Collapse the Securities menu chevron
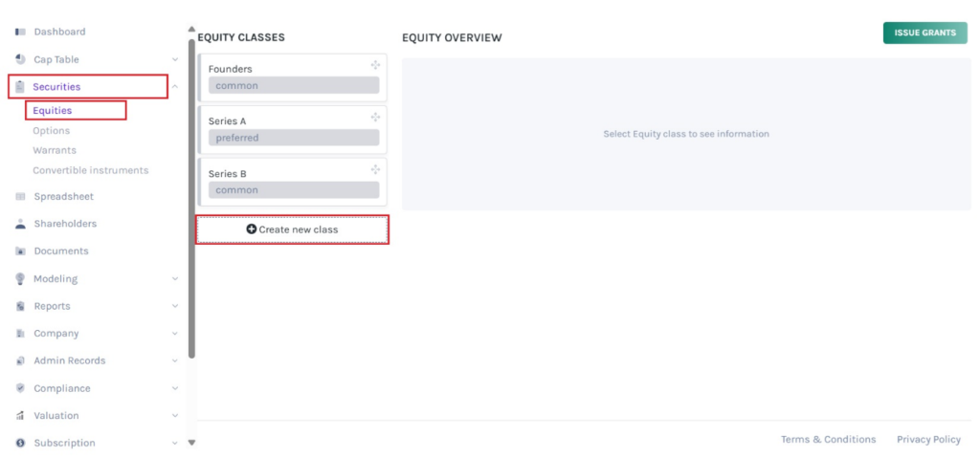 point(175,87)
